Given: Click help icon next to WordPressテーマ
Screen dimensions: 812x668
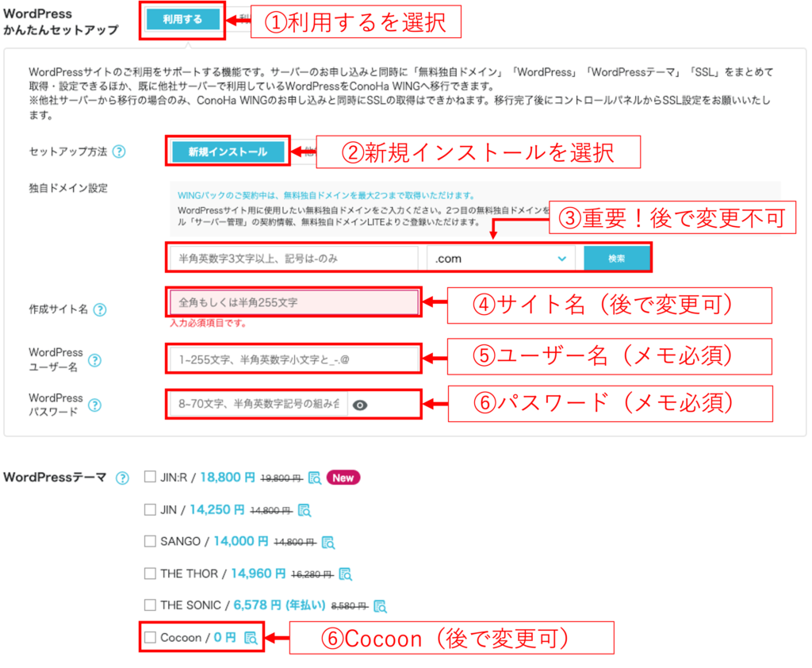Looking at the screenshot, I should [122, 478].
